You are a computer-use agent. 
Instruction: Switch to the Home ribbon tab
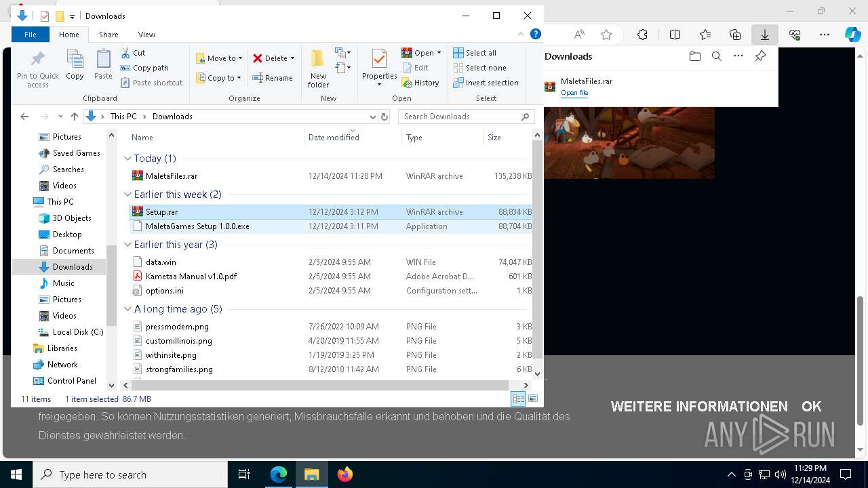(69, 35)
